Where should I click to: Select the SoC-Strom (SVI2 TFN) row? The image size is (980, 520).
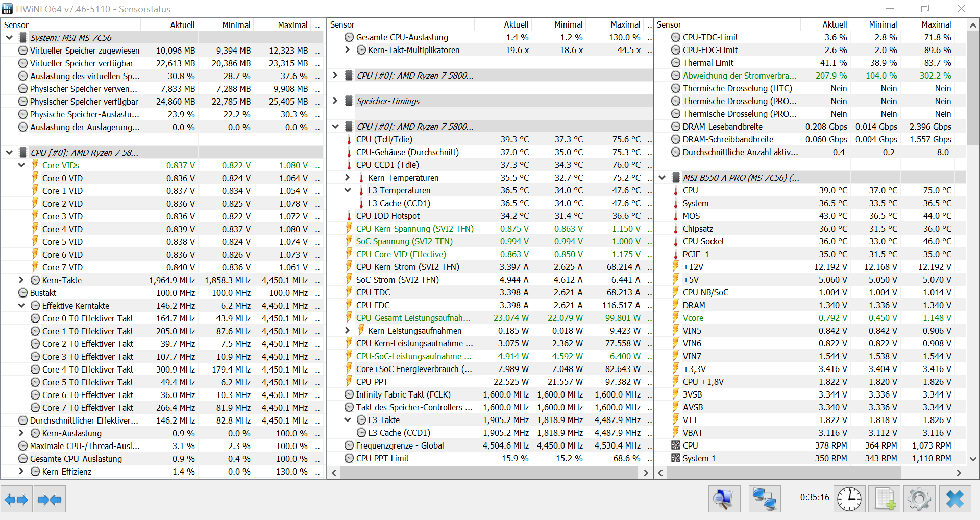(x=491, y=280)
